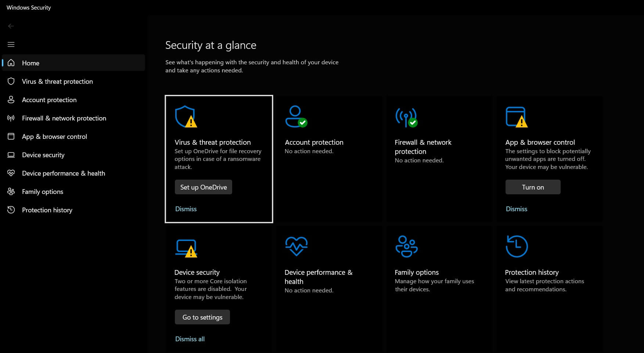Image resolution: width=644 pixels, height=353 pixels.
Task: Click the App & browser control browser icon
Action: point(11,136)
